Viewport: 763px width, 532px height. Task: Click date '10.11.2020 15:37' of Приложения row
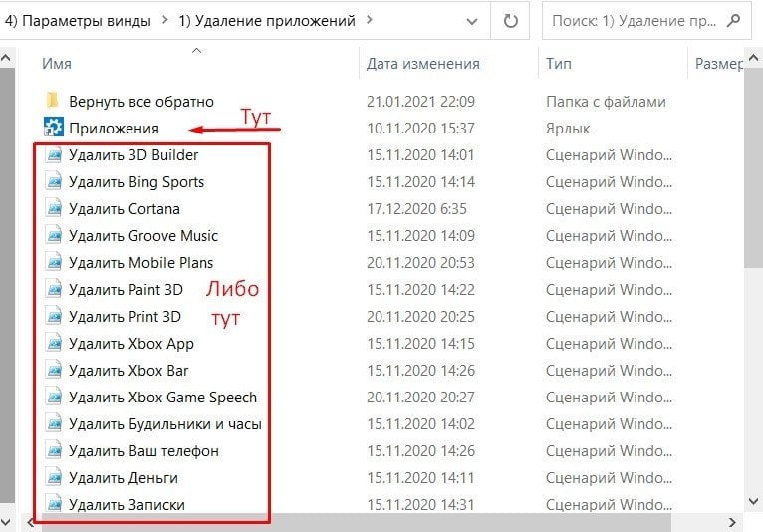point(420,128)
